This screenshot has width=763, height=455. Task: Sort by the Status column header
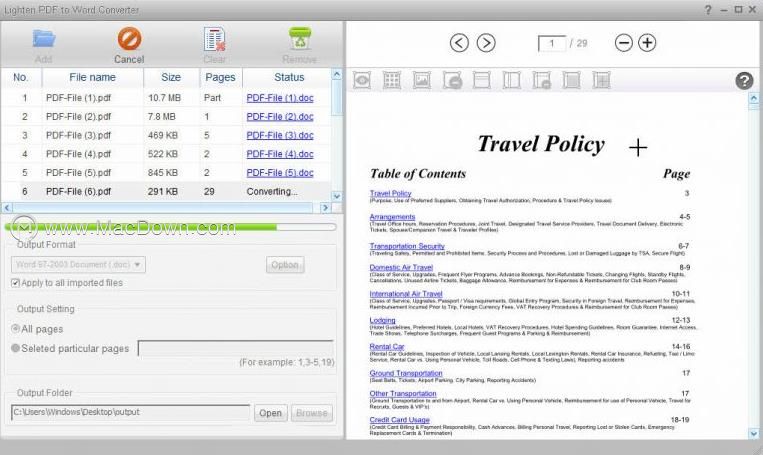pos(289,77)
